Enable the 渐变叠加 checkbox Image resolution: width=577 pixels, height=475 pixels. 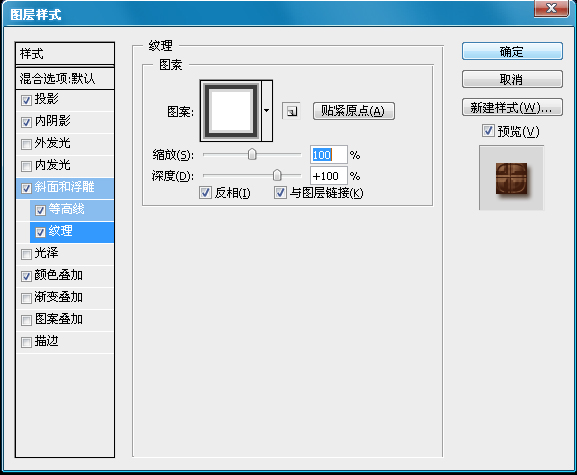click(26, 298)
